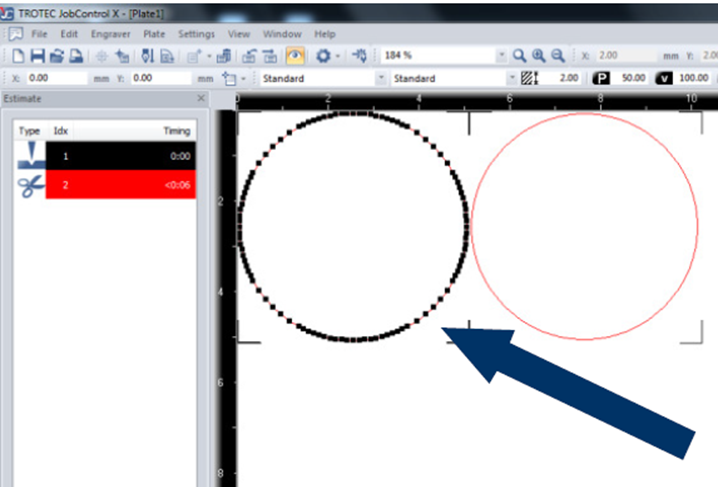Open the Plate menu
This screenshot has height=487, width=719.
pyautogui.click(x=154, y=34)
